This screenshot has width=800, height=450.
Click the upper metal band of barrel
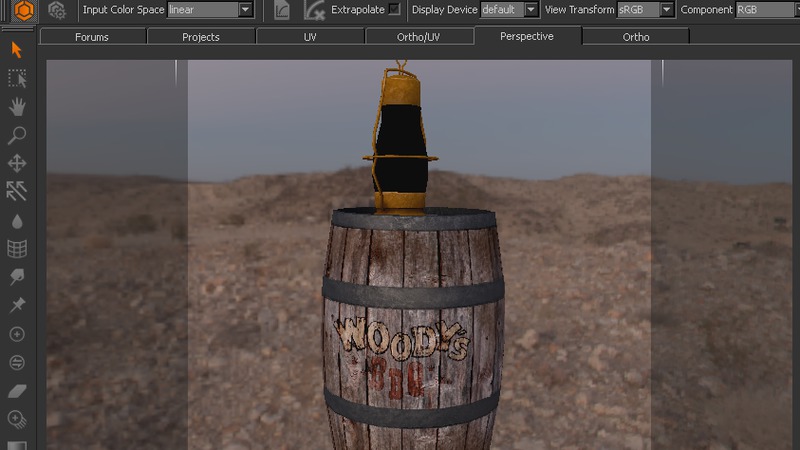click(x=413, y=292)
